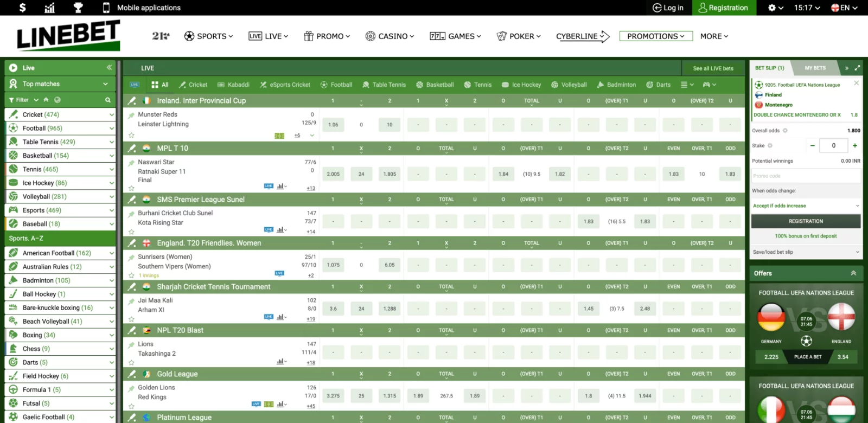Switch to MY BETS tab
868x423 pixels.
pyautogui.click(x=815, y=68)
